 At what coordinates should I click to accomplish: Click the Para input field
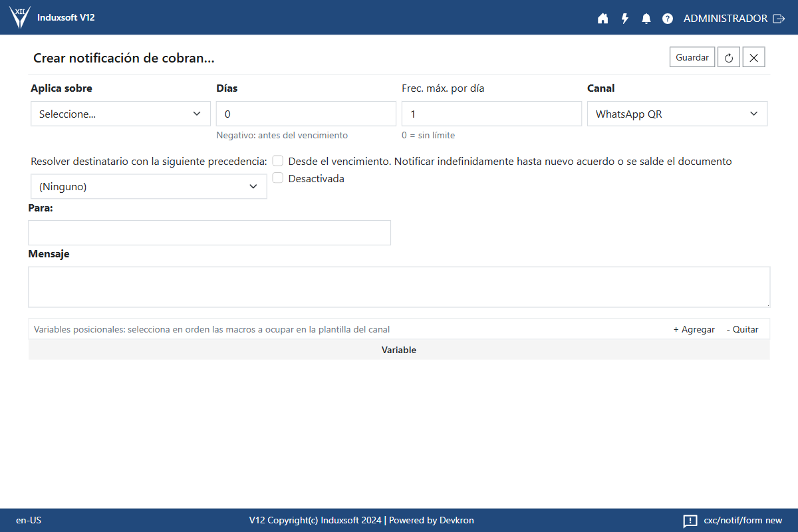(x=209, y=233)
